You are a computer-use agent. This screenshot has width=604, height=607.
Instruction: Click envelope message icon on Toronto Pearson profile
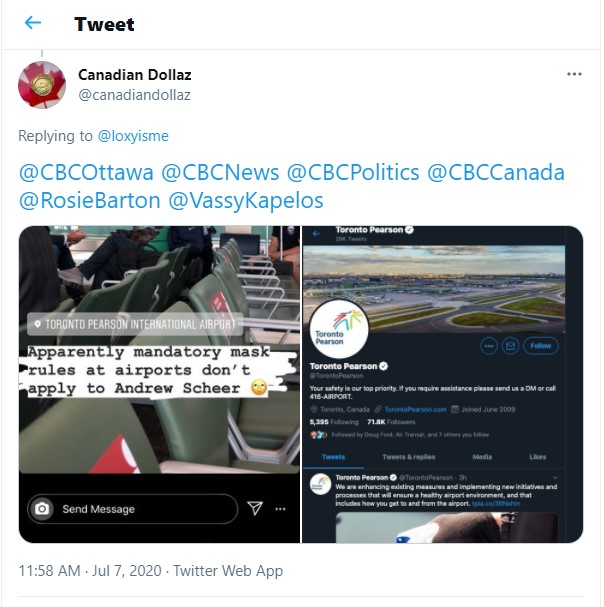coord(510,346)
